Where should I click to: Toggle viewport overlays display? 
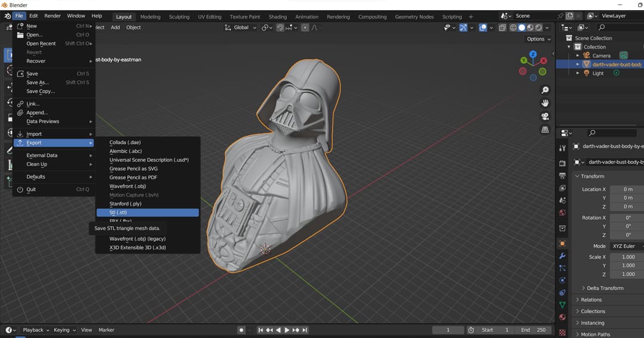pos(483,27)
